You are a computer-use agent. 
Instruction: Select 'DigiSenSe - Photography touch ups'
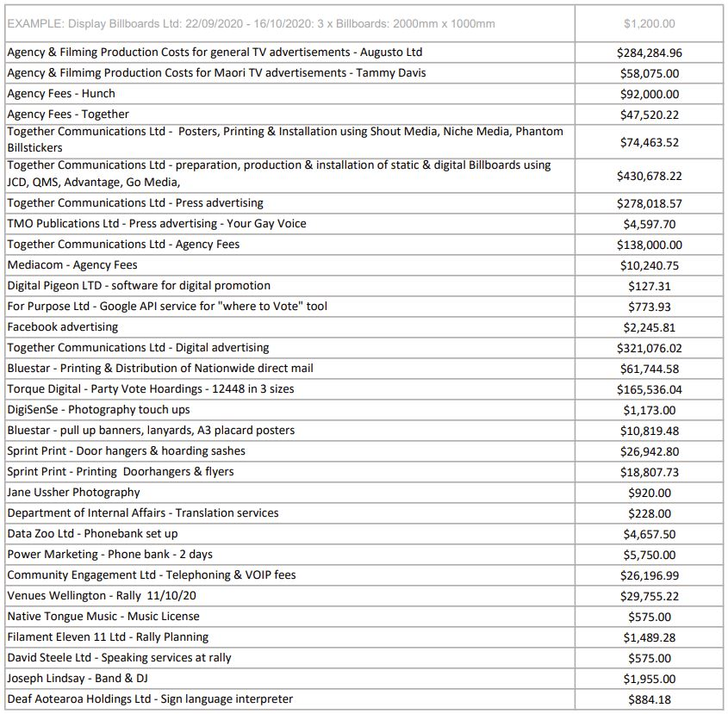pyautogui.click(x=98, y=409)
